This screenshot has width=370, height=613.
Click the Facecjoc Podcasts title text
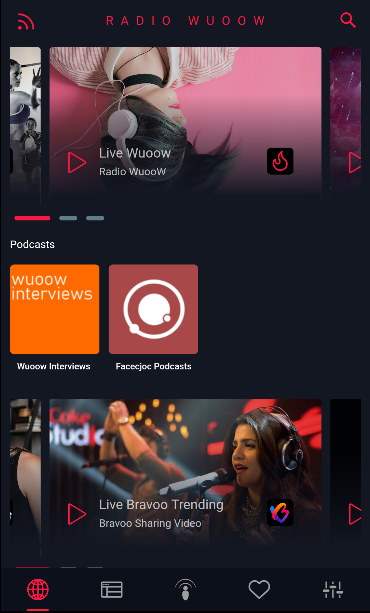click(153, 366)
